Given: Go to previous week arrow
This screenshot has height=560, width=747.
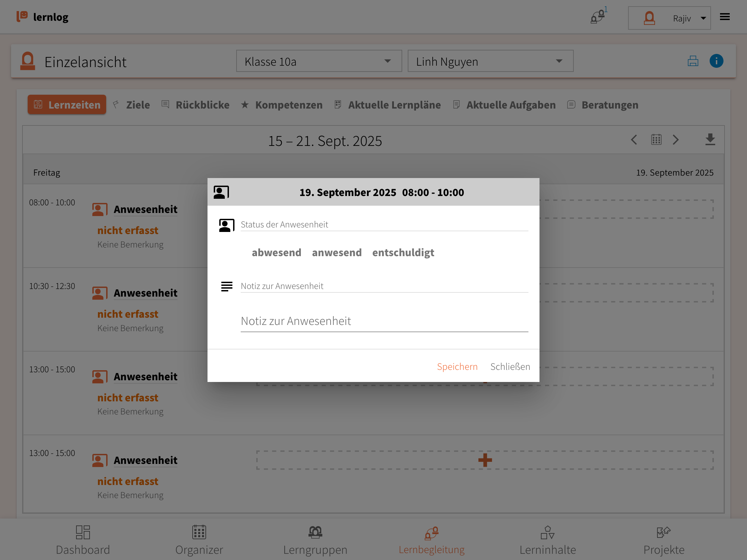Looking at the screenshot, I should point(634,140).
